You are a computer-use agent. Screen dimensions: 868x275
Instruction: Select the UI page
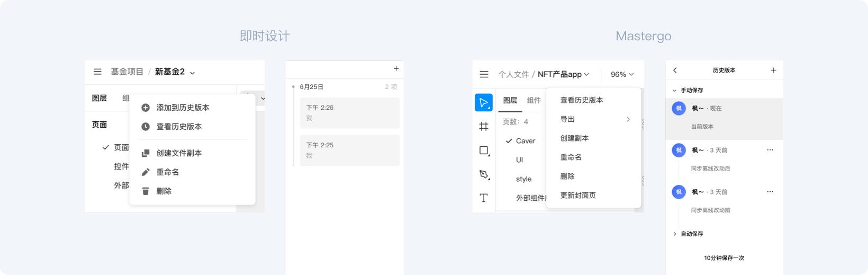[x=521, y=160]
